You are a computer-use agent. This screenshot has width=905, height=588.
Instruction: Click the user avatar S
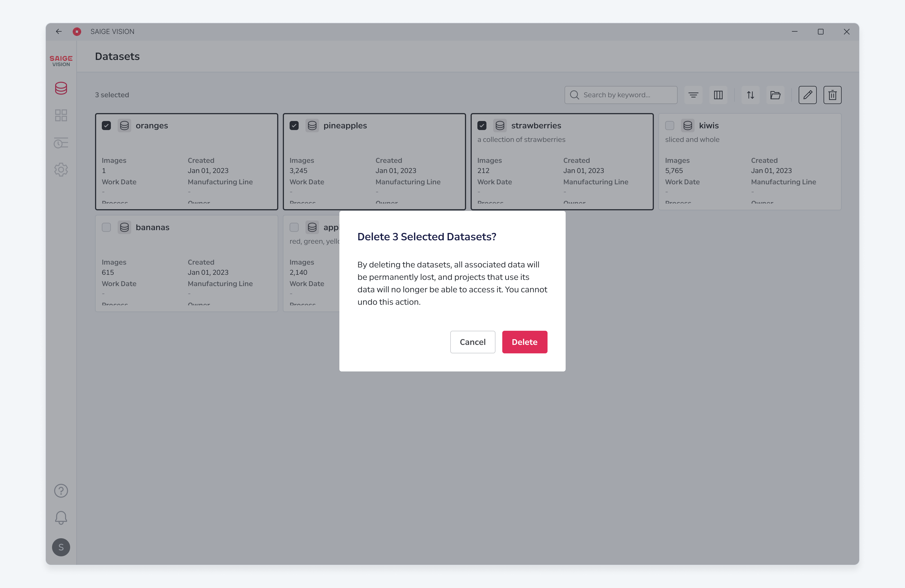click(x=61, y=547)
